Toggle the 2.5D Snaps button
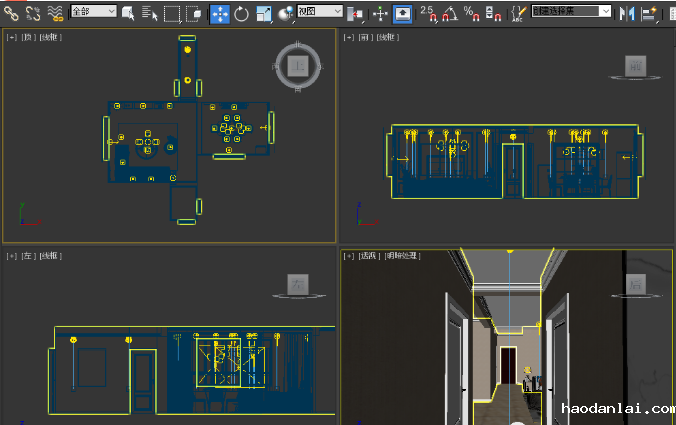Image resolution: width=676 pixels, height=425 pixels. coord(429,13)
